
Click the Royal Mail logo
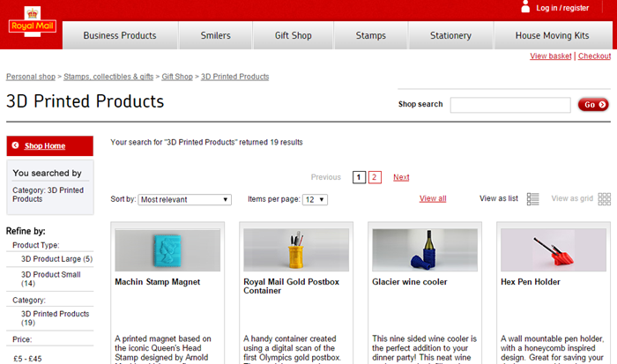click(33, 22)
